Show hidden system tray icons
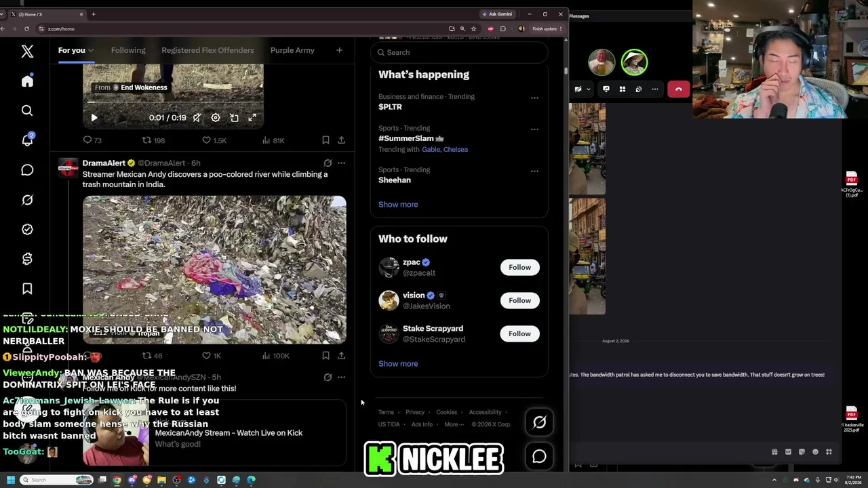 coord(774,480)
